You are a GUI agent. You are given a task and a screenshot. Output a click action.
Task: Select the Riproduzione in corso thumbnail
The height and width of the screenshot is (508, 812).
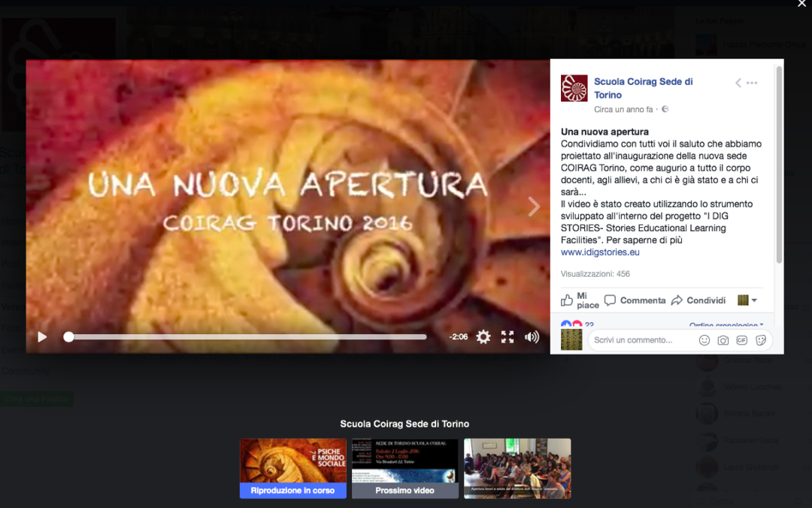tap(293, 468)
